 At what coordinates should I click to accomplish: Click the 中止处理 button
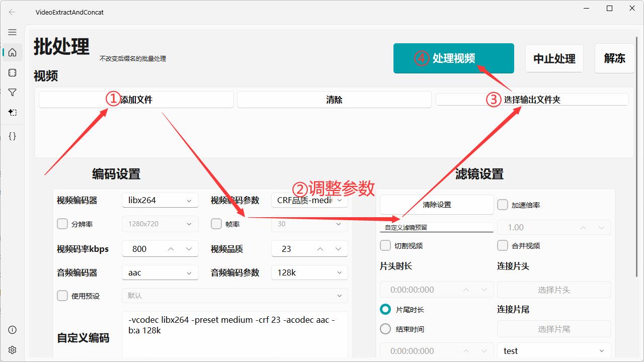[554, 58]
